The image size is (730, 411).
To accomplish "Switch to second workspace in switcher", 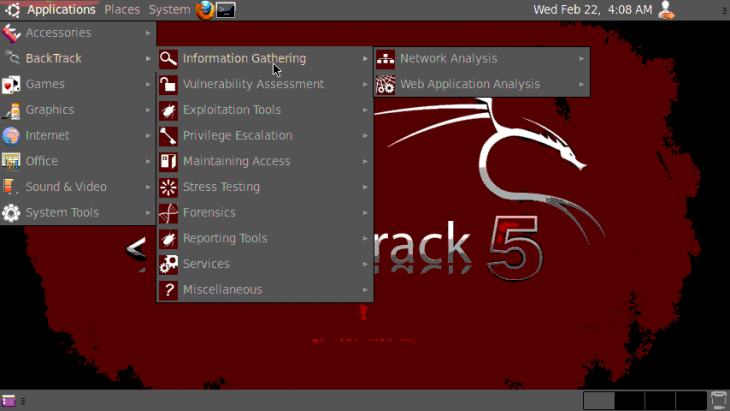I will click(629, 400).
